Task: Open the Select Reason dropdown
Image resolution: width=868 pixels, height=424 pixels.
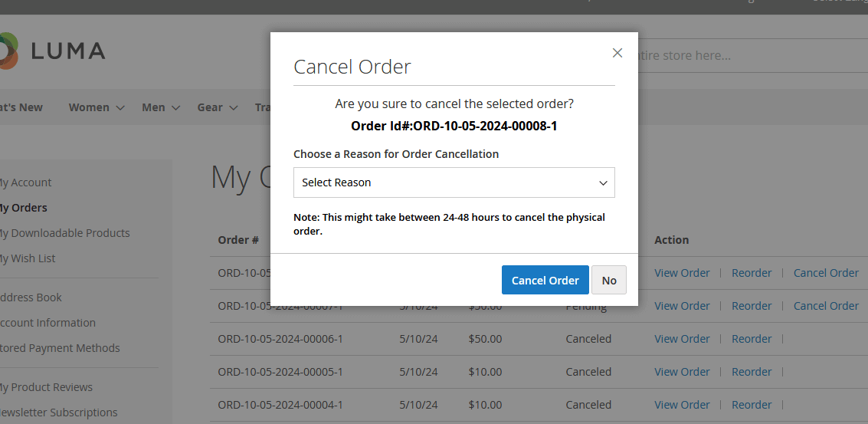Action: pos(454,182)
